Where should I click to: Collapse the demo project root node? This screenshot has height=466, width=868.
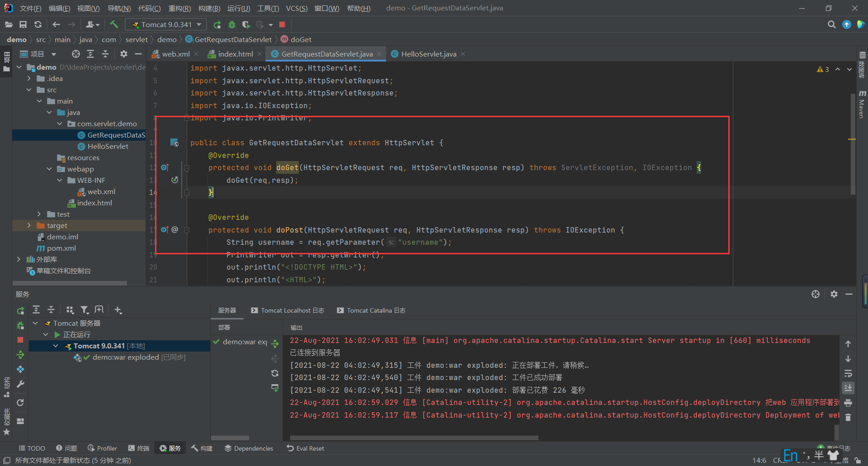coord(19,67)
